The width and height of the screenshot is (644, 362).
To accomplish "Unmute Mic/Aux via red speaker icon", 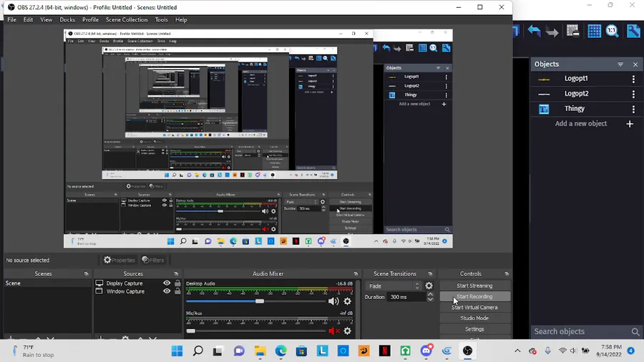I will tap(334, 331).
